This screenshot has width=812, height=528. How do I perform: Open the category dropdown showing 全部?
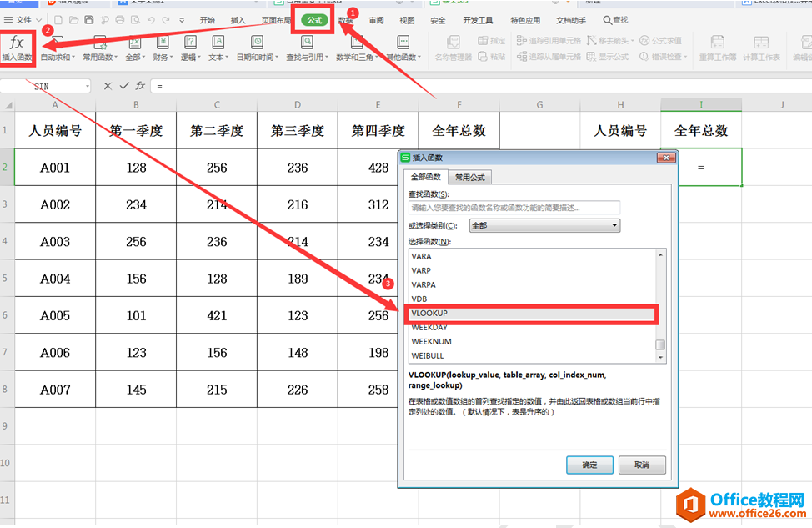[x=544, y=225]
